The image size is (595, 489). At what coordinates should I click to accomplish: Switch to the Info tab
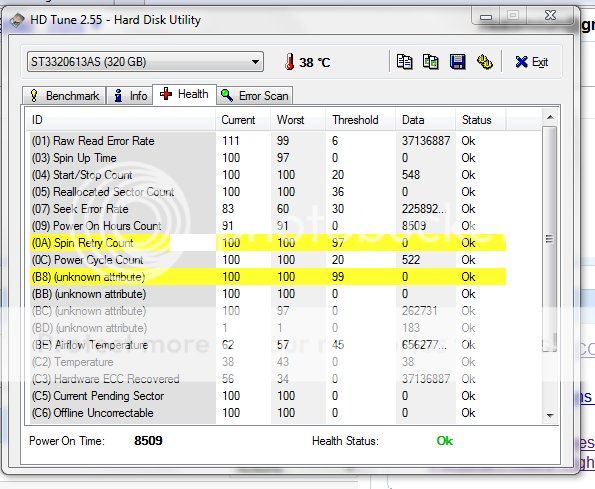[130, 96]
